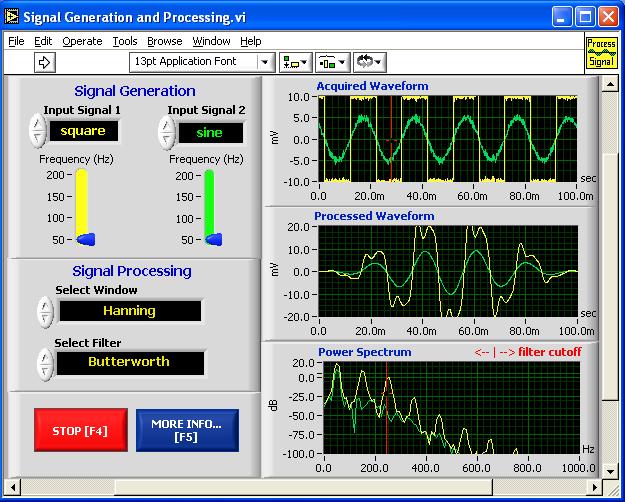Minimize the Signal Generation and Processing window
625x502 pixels.
point(561,17)
